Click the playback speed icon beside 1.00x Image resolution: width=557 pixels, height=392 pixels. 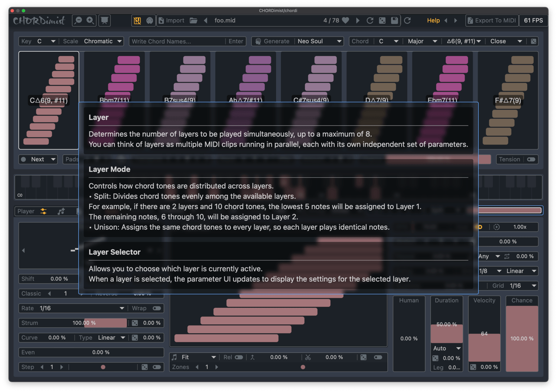497,227
